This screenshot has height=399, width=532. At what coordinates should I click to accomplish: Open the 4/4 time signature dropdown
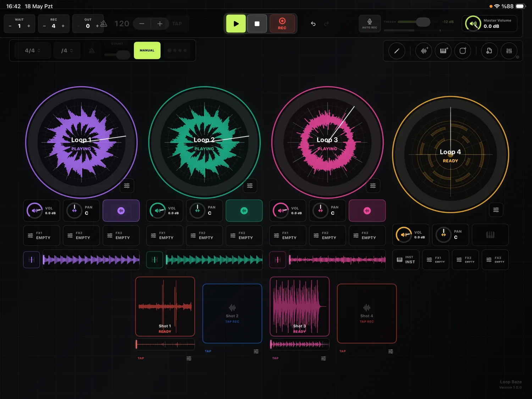tap(33, 51)
